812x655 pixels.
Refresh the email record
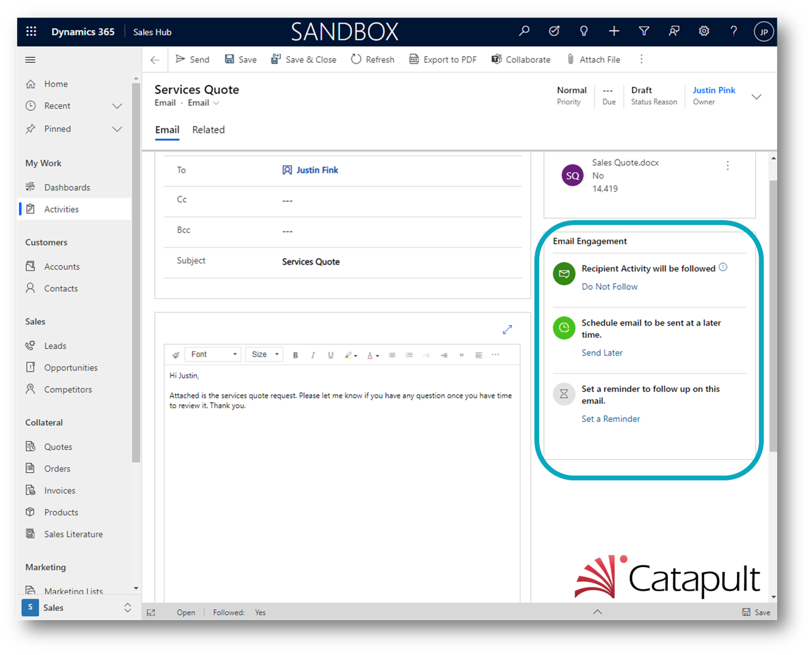[373, 59]
